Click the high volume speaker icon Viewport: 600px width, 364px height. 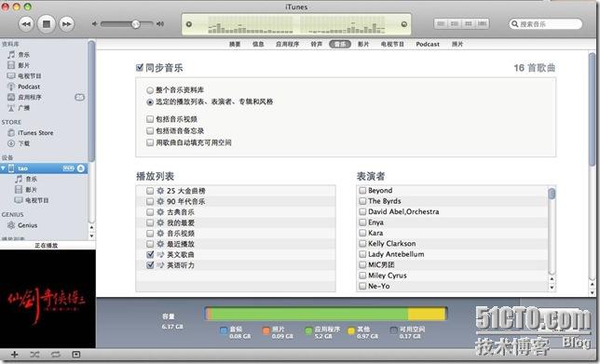(160, 23)
